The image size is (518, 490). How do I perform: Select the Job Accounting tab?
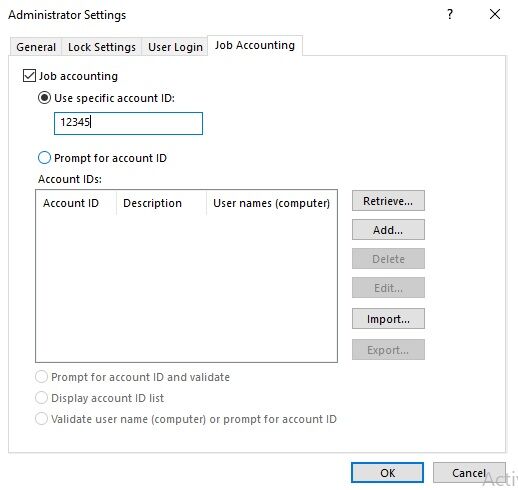[255, 45]
